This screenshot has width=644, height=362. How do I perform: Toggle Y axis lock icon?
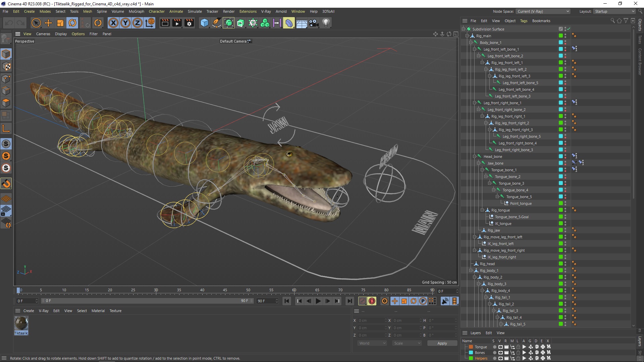tap(125, 23)
